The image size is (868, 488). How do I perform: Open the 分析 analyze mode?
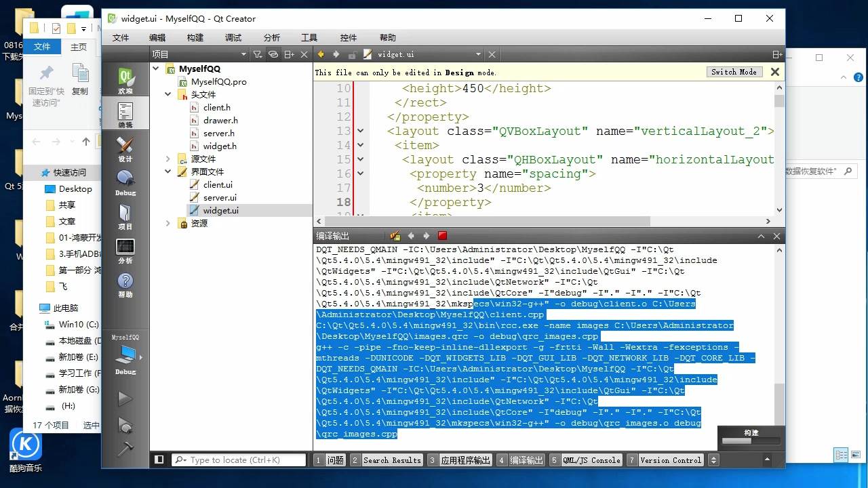coord(125,250)
